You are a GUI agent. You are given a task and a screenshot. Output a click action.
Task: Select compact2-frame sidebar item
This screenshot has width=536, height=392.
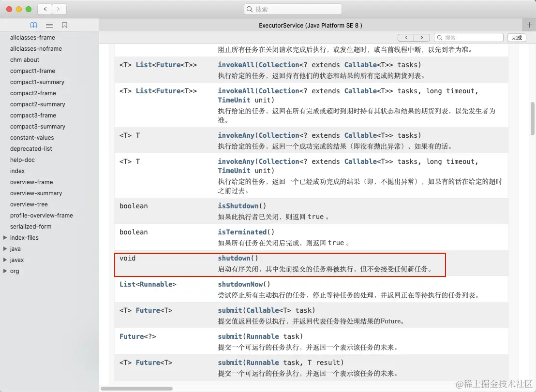pos(33,93)
